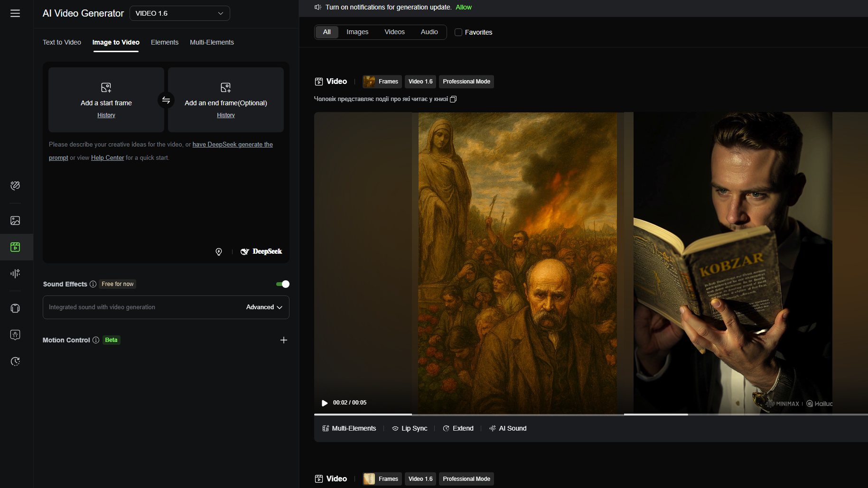Open AI Sound sidebar icon
868x488 pixels.
click(15, 274)
